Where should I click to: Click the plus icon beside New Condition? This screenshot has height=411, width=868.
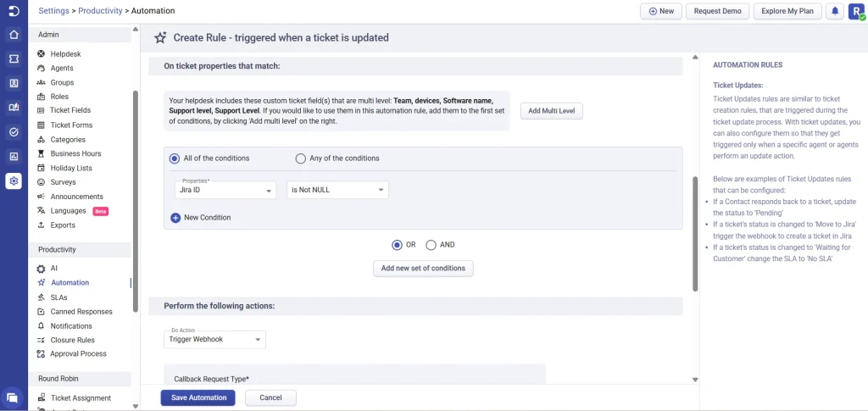[175, 218]
